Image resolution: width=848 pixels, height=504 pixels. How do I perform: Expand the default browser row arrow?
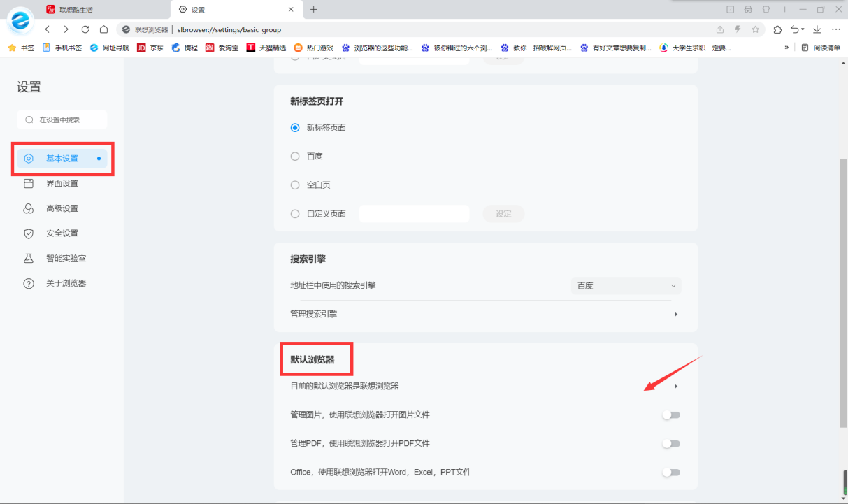pyautogui.click(x=676, y=387)
